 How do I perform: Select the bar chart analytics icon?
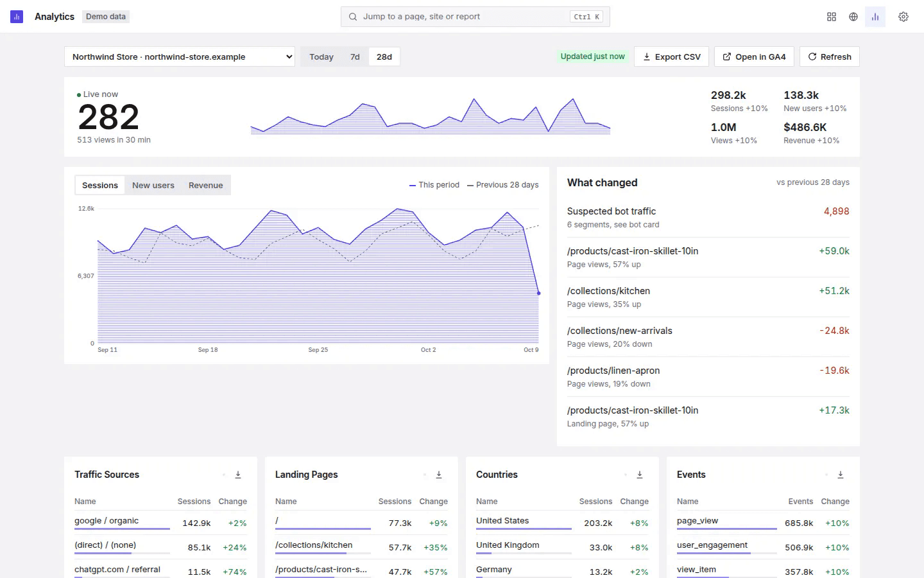click(x=875, y=17)
